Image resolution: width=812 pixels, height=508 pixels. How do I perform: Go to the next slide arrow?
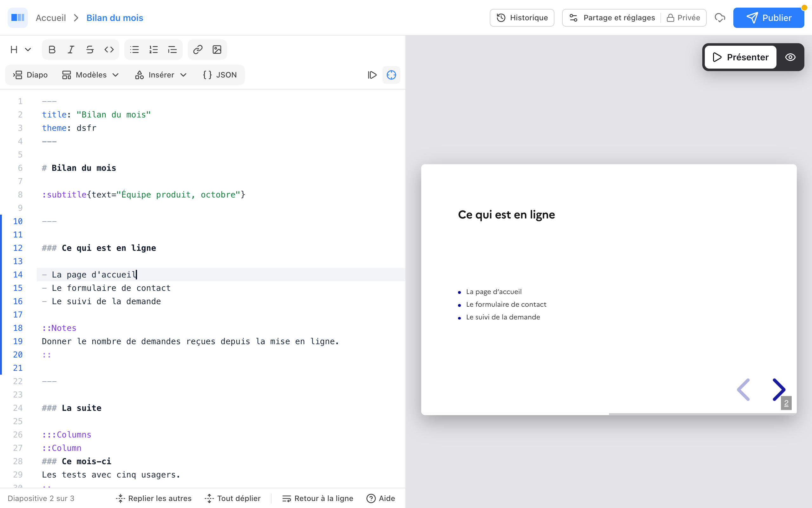[x=778, y=390]
